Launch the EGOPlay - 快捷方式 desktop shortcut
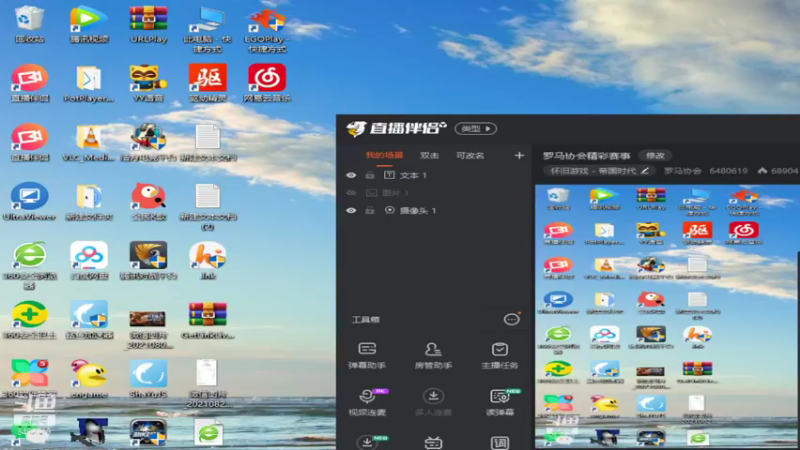Viewport: 800px width, 450px height. pos(267,30)
